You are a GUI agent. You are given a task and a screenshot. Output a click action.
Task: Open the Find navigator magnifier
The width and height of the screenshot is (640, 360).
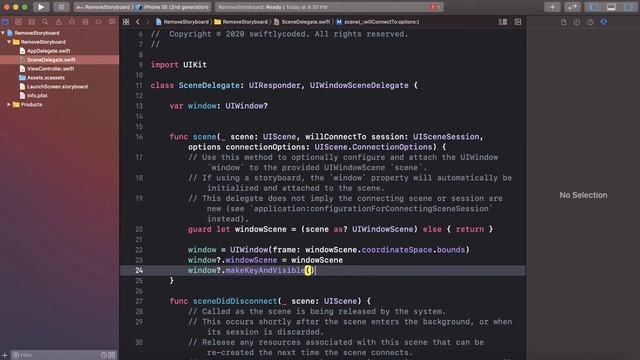pos(45,22)
